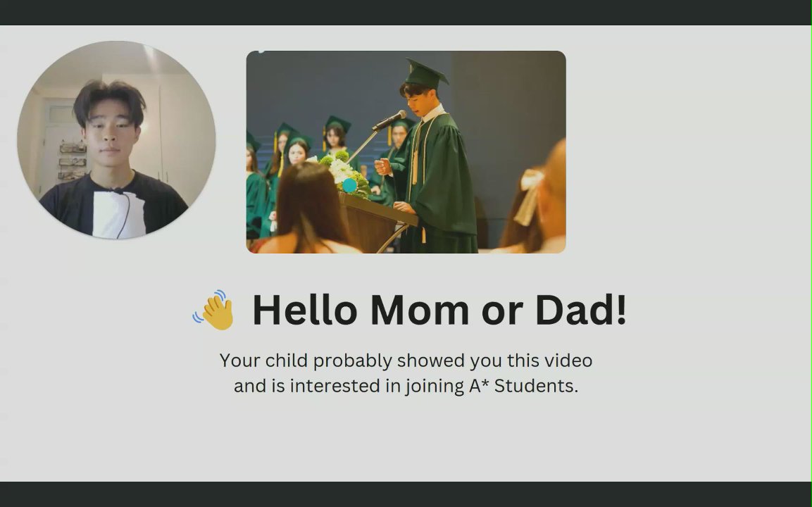Click the "Hello Mom or Dad!" heading
Viewport: 812px width, 507px height.
pos(439,310)
